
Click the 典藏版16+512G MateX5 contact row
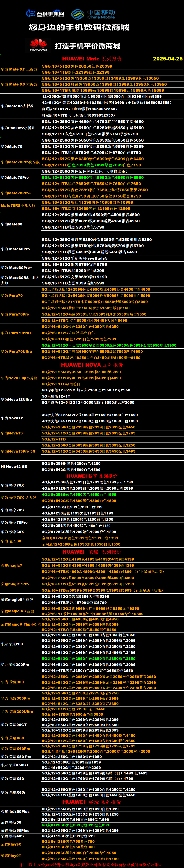pos(112,109)
